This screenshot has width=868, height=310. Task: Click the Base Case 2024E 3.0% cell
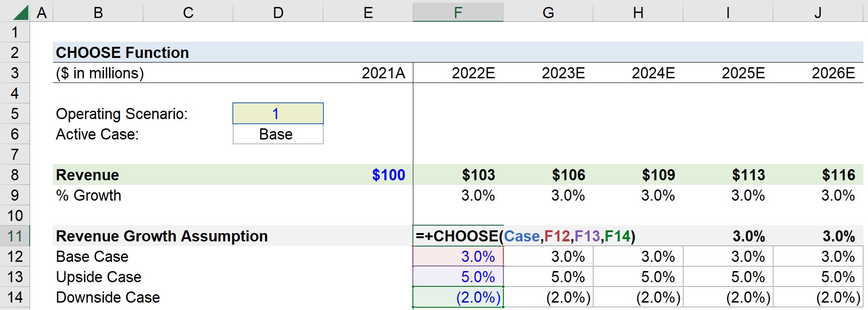[x=638, y=256]
